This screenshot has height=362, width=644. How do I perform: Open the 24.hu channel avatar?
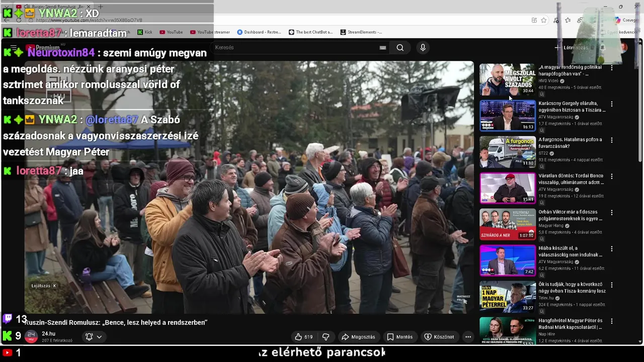31,336
